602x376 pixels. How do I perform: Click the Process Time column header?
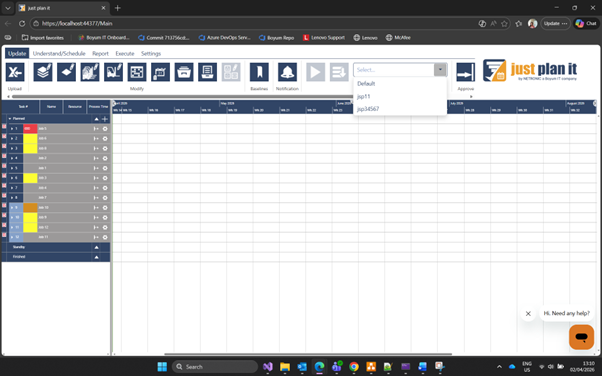[98, 107]
